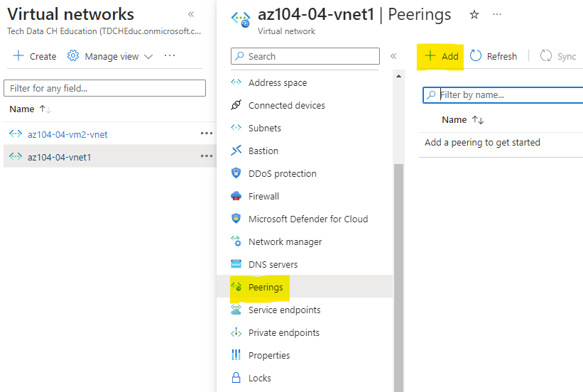Open Address space menu item
The height and width of the screenshot is (392, 583).
pos(278,82)
